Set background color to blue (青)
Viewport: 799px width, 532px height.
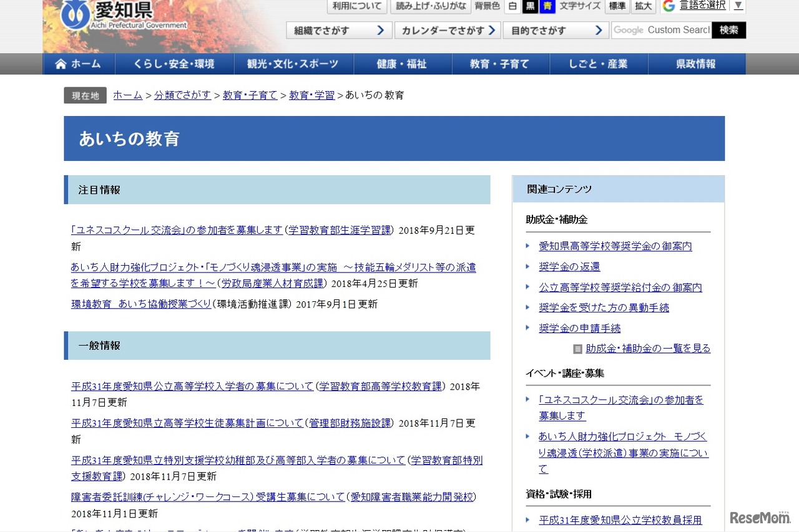(547, 6)
